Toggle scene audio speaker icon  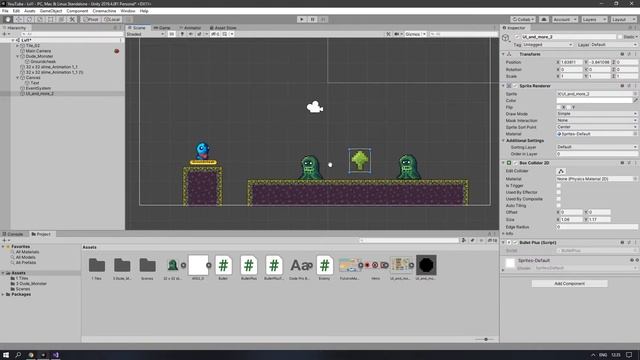pos(190,34)
